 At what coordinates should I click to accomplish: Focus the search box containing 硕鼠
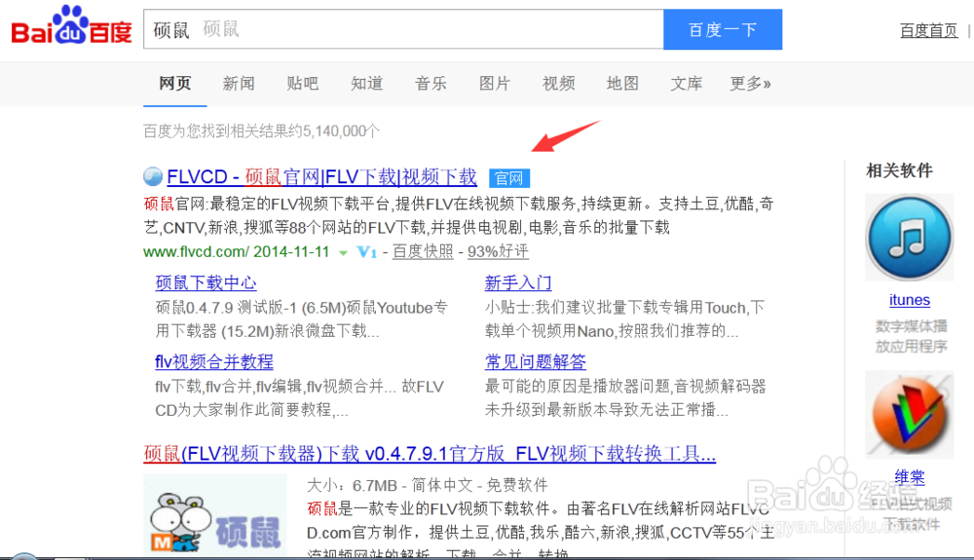pyautogui.click(x=404, y=29)
